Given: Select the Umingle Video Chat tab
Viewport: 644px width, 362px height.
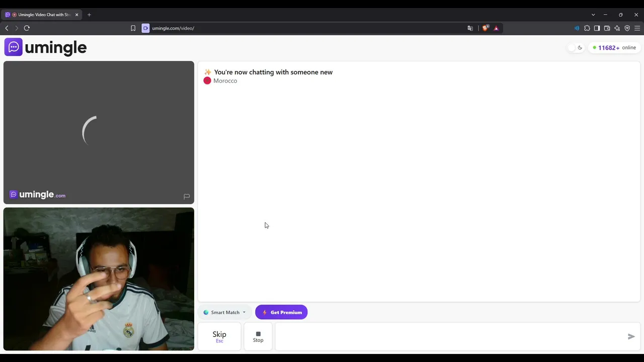Looking at the screenshot, I should click(41, 15).
